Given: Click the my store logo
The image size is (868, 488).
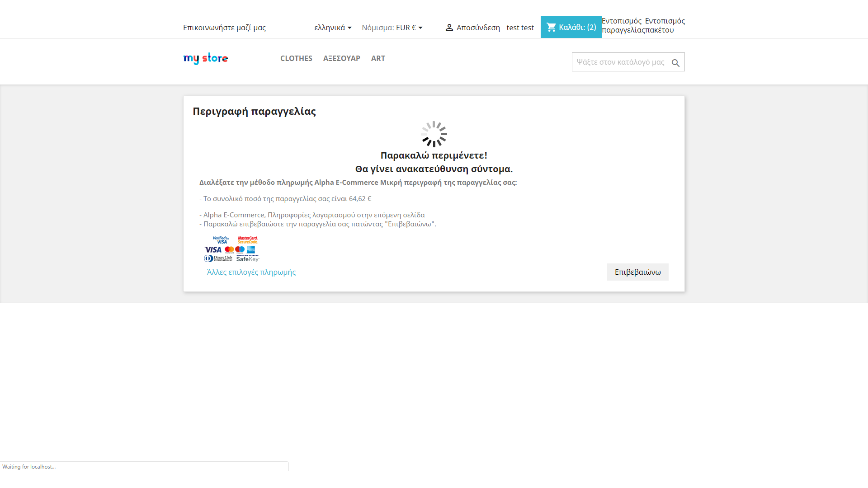Looking at the screenshot, I should coord(206,58).
